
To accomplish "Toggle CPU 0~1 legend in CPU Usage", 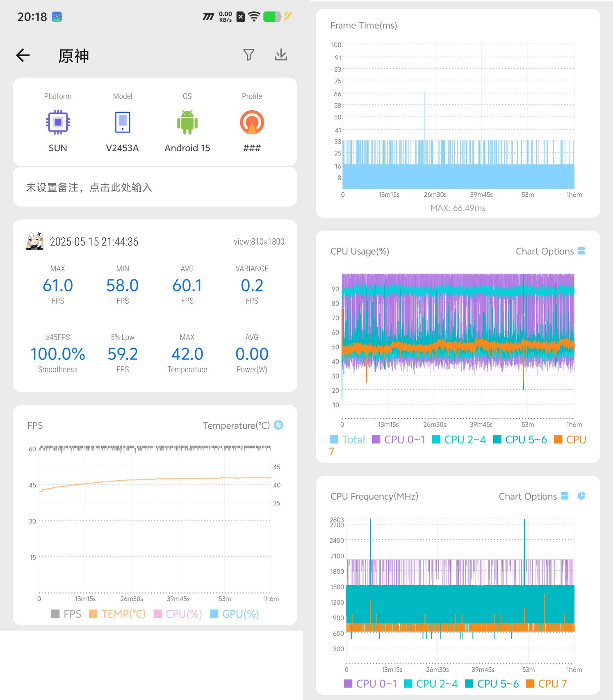I will 398,440.
